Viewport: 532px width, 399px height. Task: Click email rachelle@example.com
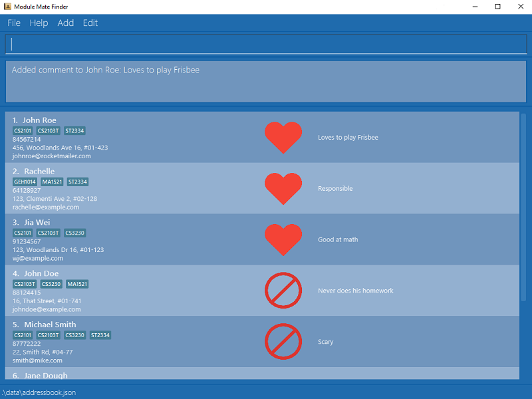(46, 207)
